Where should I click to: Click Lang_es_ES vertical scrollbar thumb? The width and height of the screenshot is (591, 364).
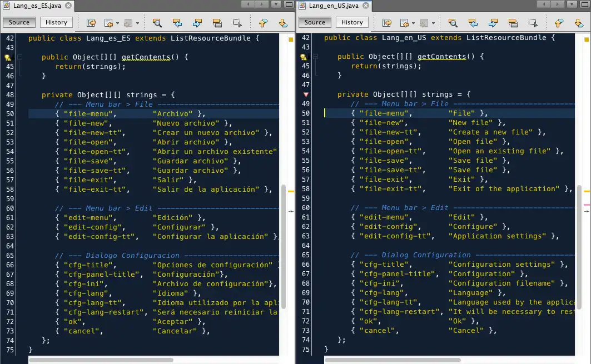pyautogui.click(x=283, y=247)
